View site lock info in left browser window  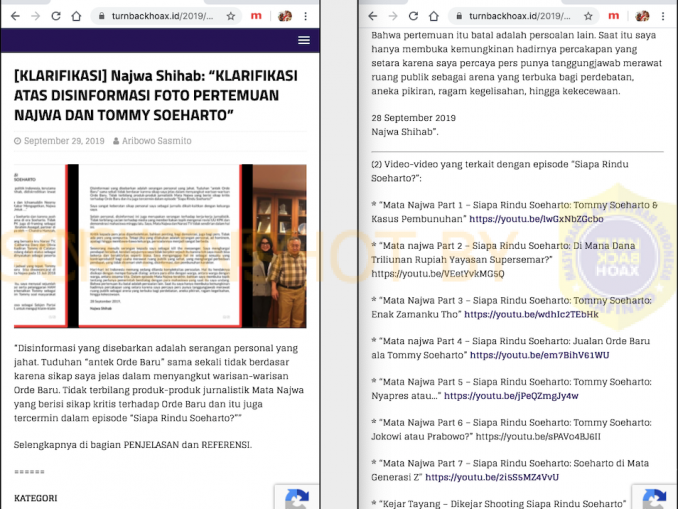click(102, 16)
